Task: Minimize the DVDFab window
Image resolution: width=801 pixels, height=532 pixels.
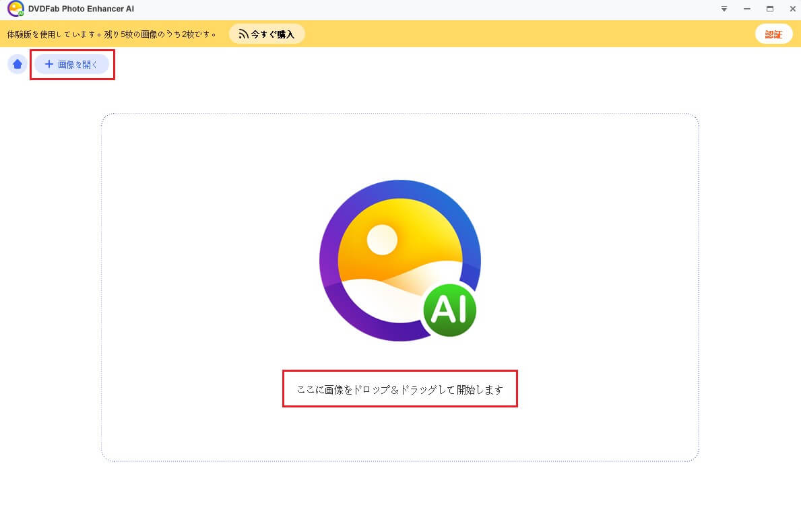Action: (x=747, y=9)
